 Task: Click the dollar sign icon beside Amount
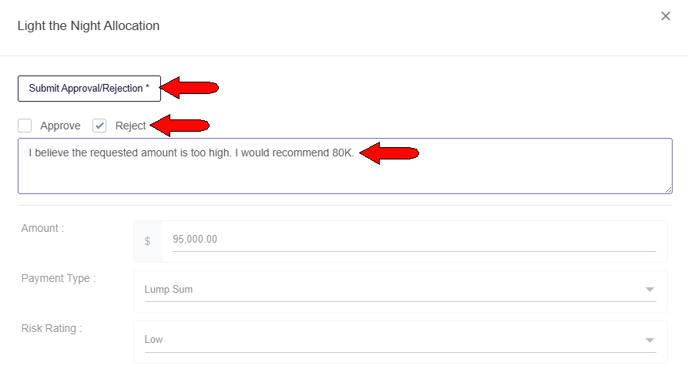coord(147,241)
